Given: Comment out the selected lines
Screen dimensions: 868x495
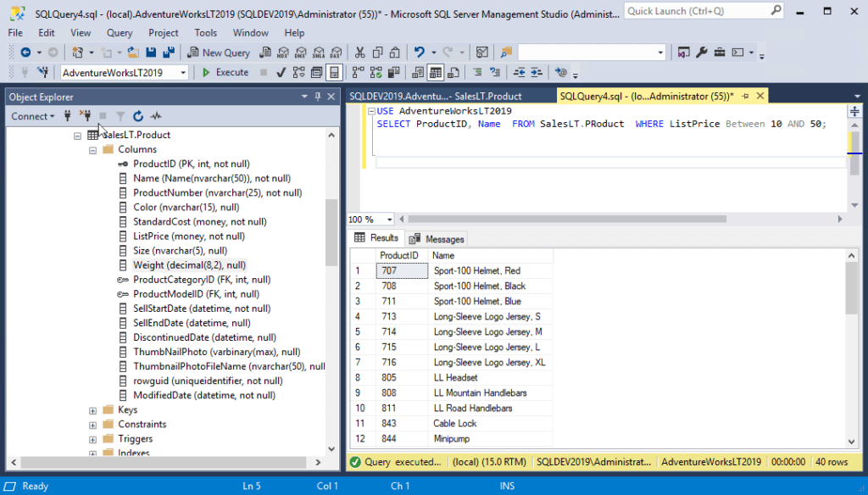Looking at the screenshot, I should pos(477,73).
